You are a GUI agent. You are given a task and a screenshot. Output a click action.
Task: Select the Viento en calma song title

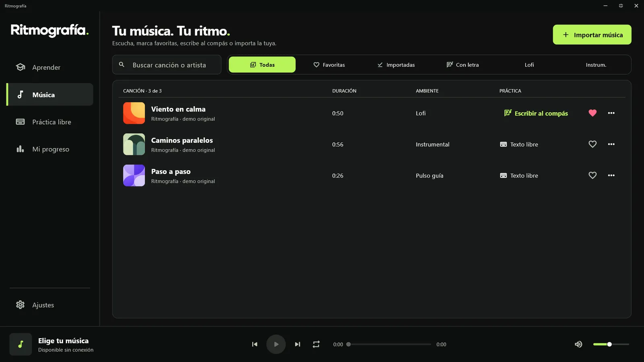coord(178,109)
